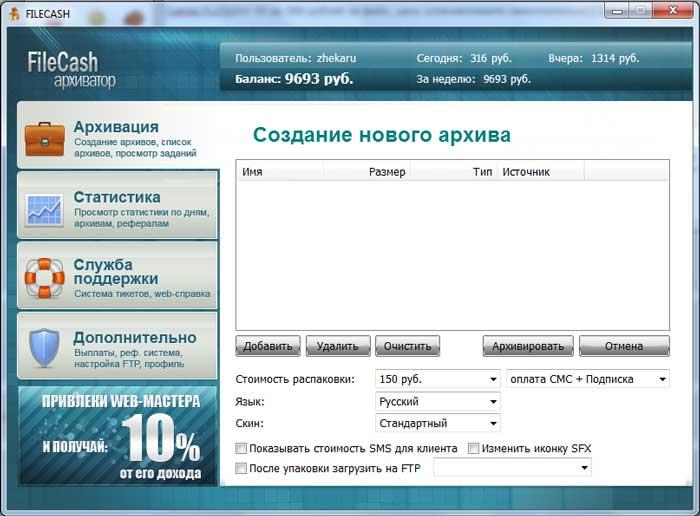The width and height of the screenshot is (700, 516).
Task: Click the Привлеки web-мастера 10% banner
Action: click(x=118, y=436)
